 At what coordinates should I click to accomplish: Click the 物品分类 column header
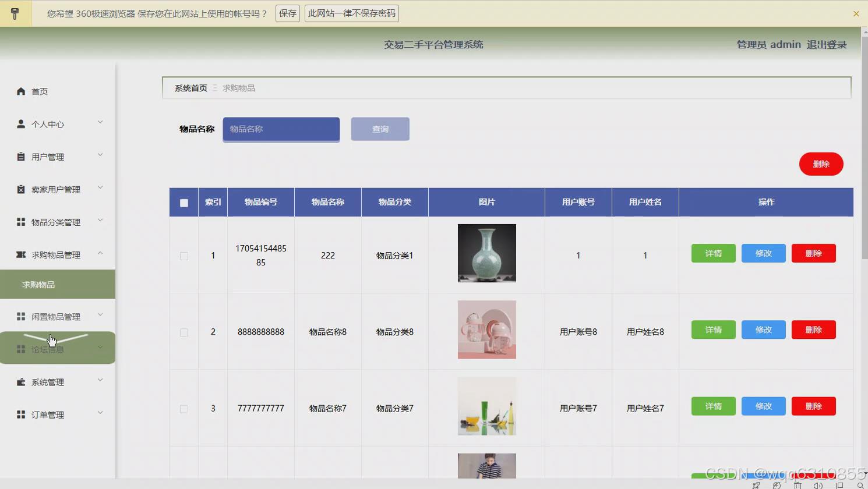pos(395,202)
